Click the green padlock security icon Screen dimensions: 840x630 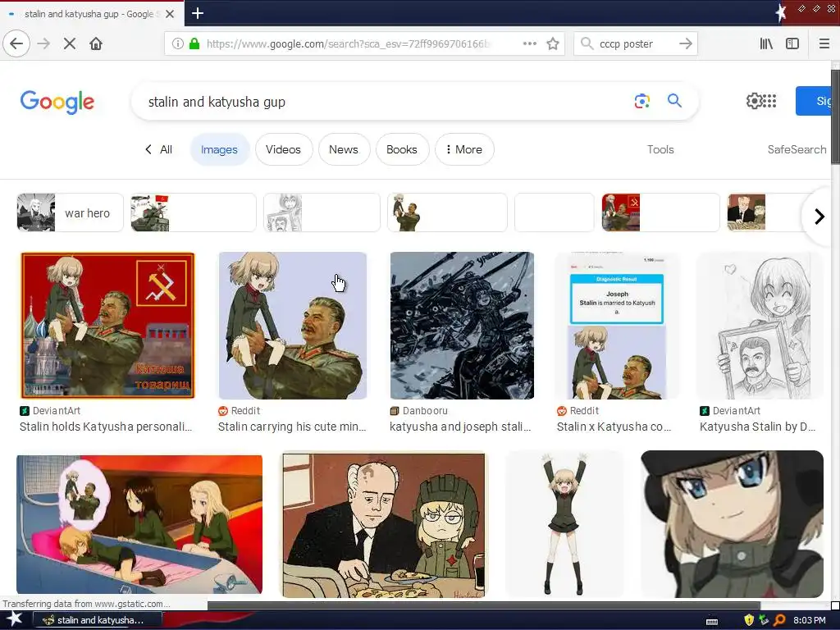pyautogui.click(x=194, y=43)
